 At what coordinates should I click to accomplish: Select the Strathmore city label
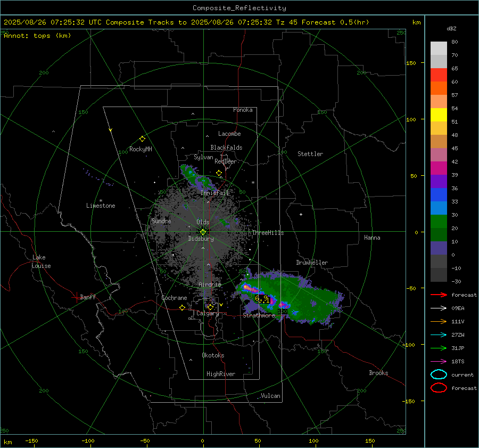point(259,315)
